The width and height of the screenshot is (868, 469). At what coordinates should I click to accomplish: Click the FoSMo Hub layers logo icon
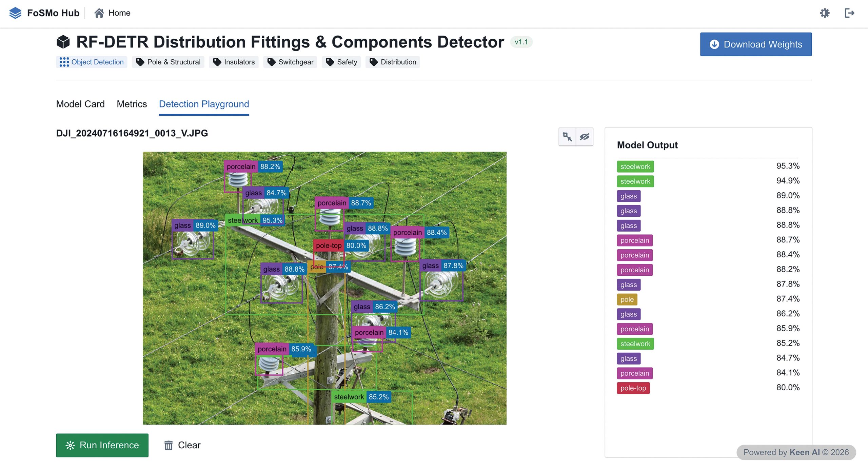15,13
